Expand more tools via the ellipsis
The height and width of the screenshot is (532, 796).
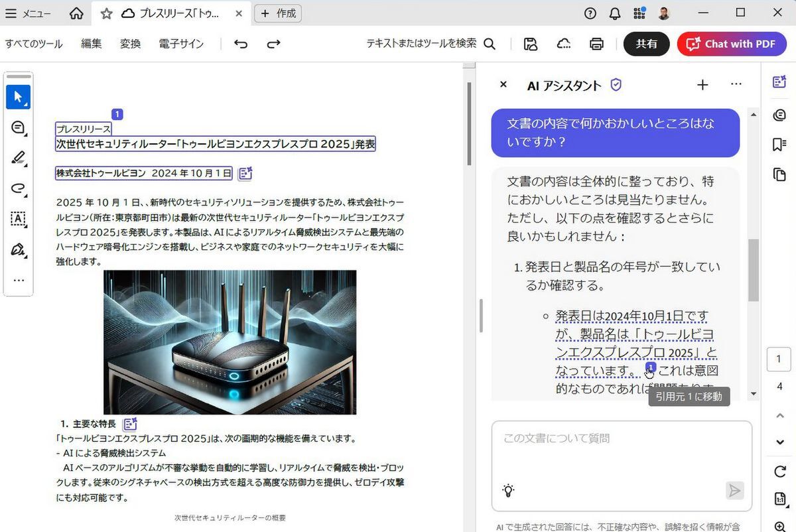click(x=19, y=280)
